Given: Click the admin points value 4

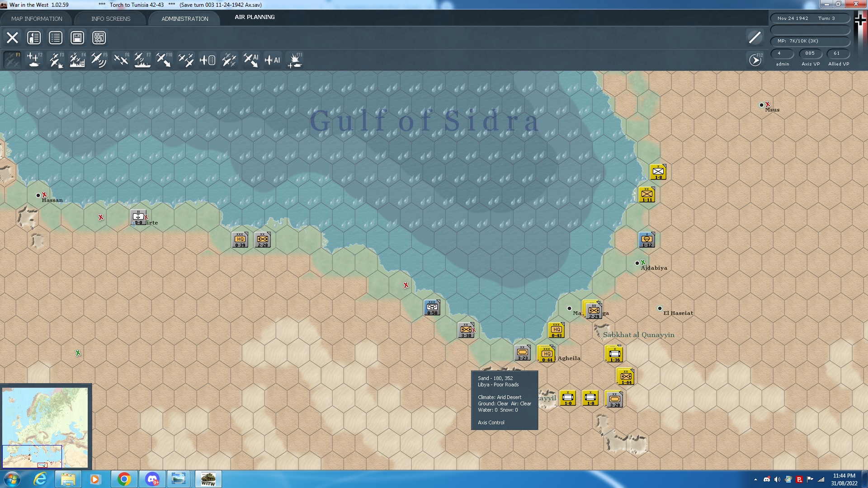Looking at the screenshot, I should point(782,53).
